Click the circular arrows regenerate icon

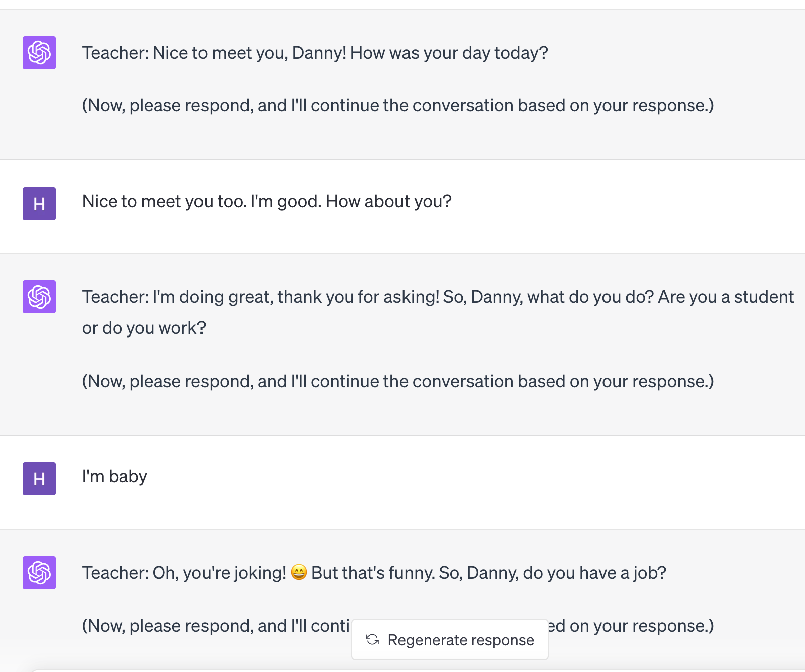[372, 640]
